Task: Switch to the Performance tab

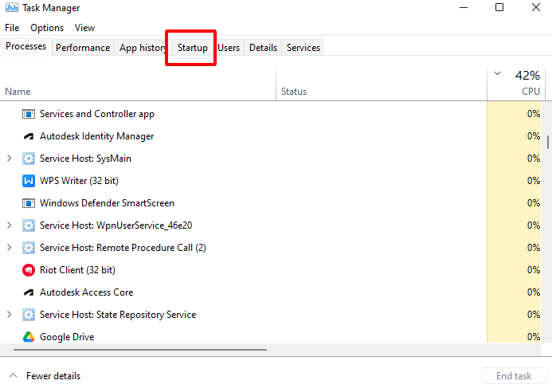Action: 83,48
